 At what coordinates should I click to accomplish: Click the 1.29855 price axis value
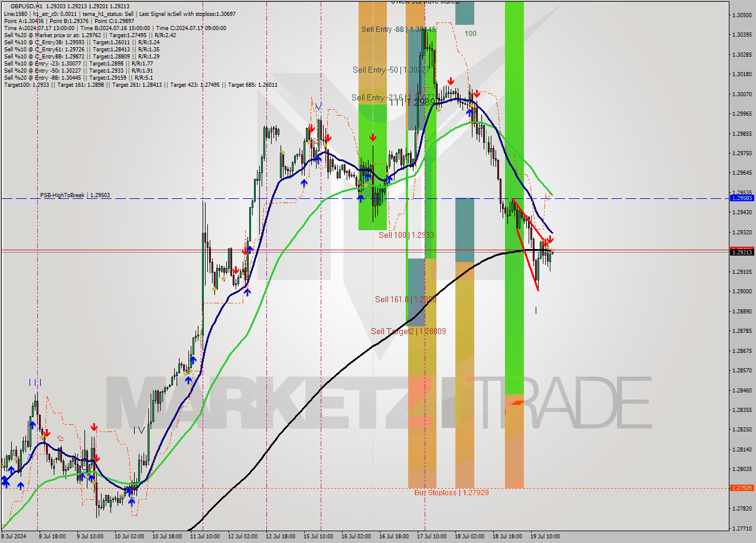(742, 133)
